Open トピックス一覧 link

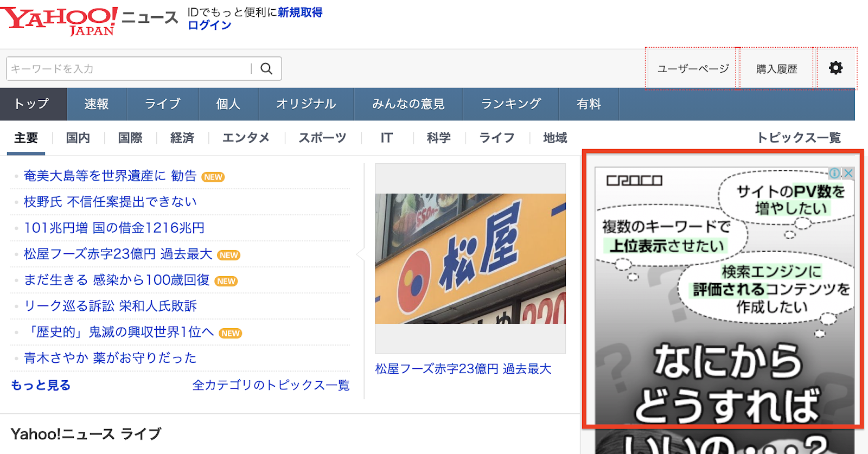click(x=799, y=138)
